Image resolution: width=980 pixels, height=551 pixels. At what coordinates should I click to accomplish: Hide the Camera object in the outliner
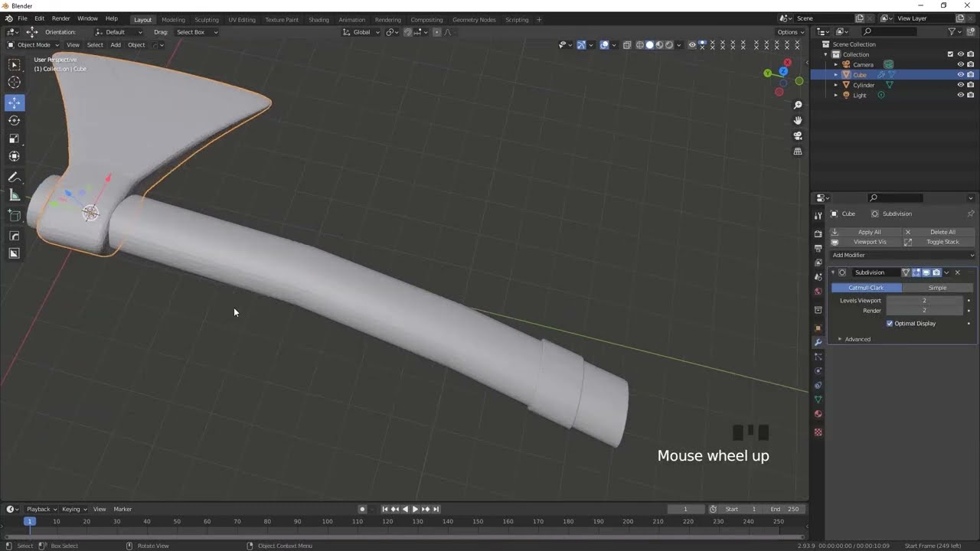960,65
